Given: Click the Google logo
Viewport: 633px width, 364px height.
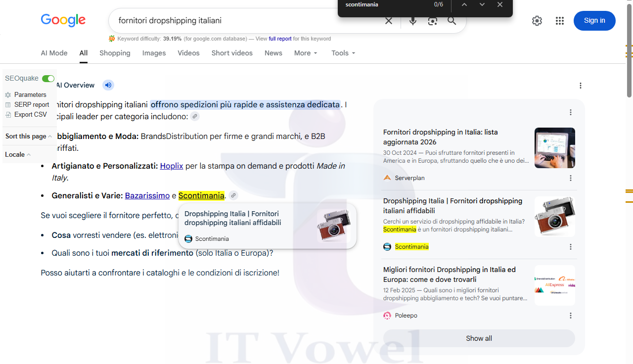Looking at the screenshot, I should [63, 20].
